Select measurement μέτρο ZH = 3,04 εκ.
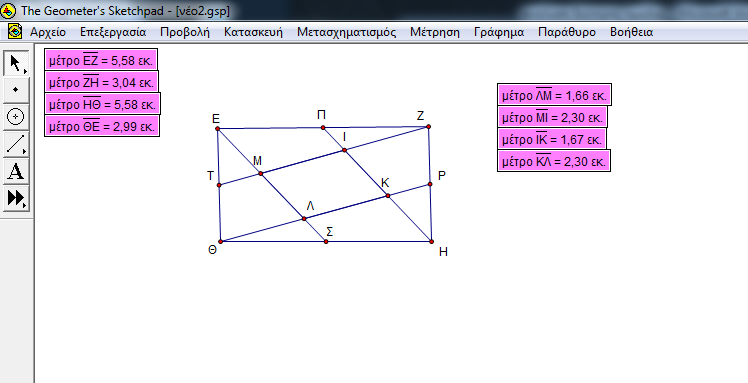748x383 pixels. coord(102,82)
